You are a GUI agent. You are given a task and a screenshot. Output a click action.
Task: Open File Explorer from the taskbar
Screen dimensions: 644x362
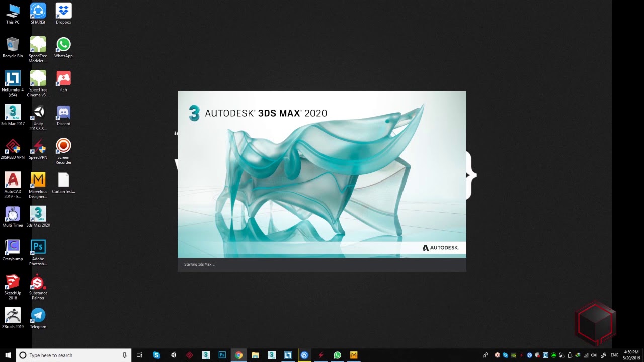point(255,355)
